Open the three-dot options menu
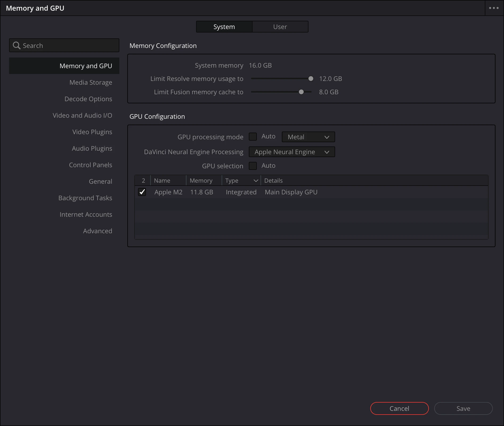Image resolution: width=504 pixels, height=426 pixels. pos(494,8)
